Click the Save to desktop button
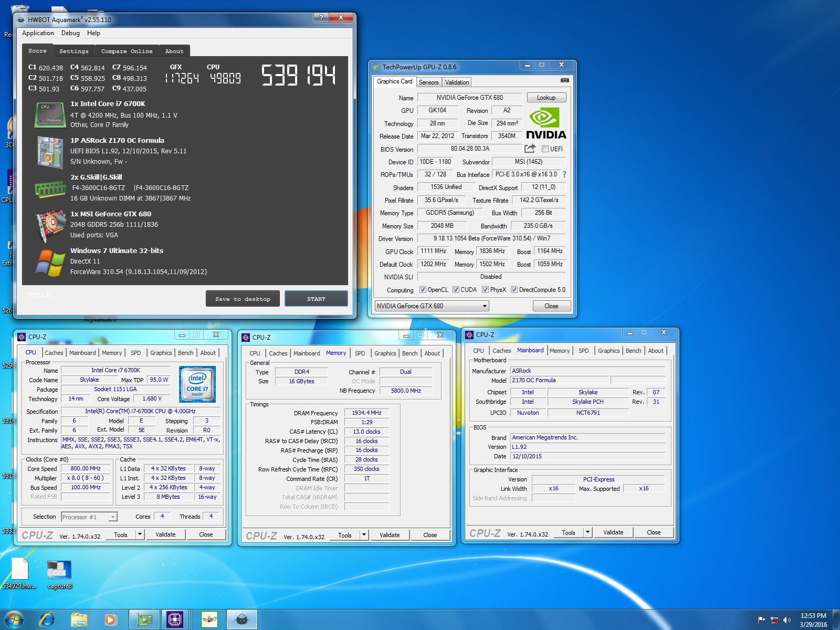Screen dimensions: 840x630 [x=243, y=299]
